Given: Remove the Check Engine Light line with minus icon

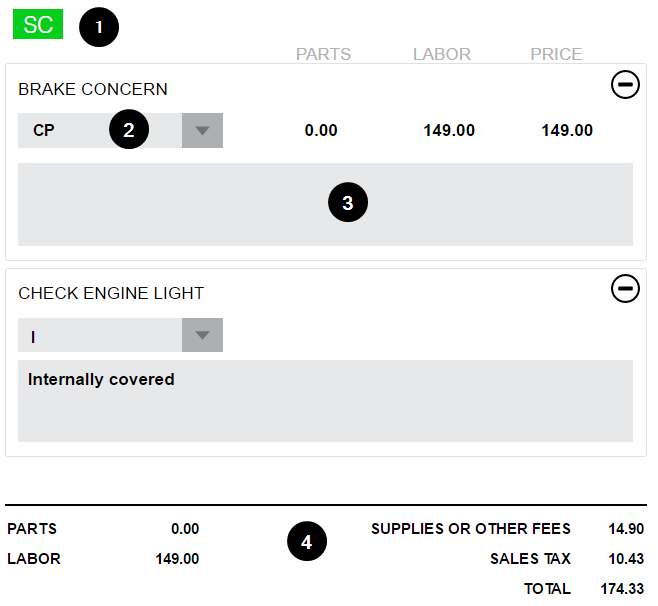Looking at the screenshot, I should click(x=625, y=289).
